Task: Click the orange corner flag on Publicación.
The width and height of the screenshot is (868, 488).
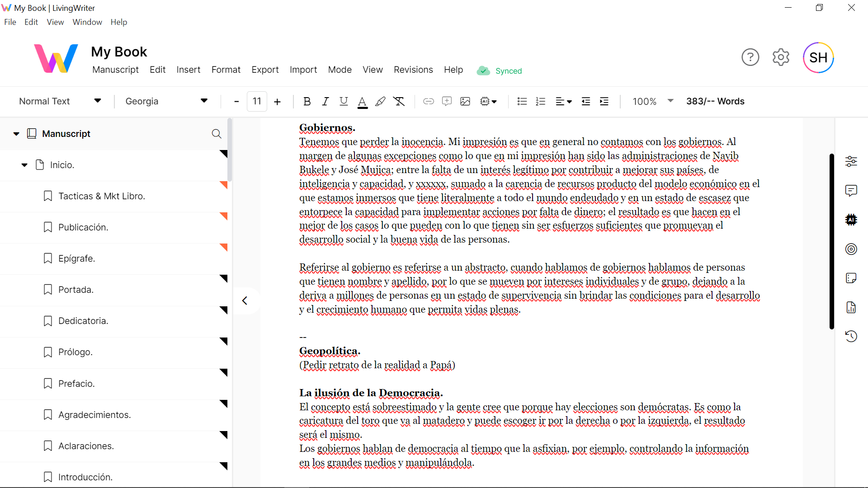Action: 224,216
